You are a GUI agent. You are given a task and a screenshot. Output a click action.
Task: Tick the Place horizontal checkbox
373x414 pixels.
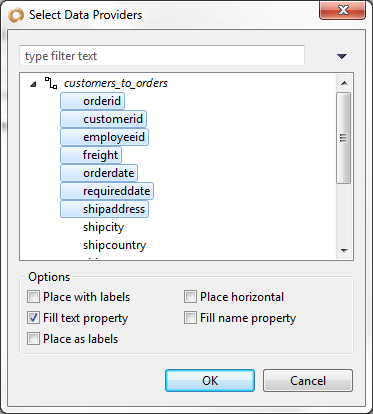(x=190, y=297)
